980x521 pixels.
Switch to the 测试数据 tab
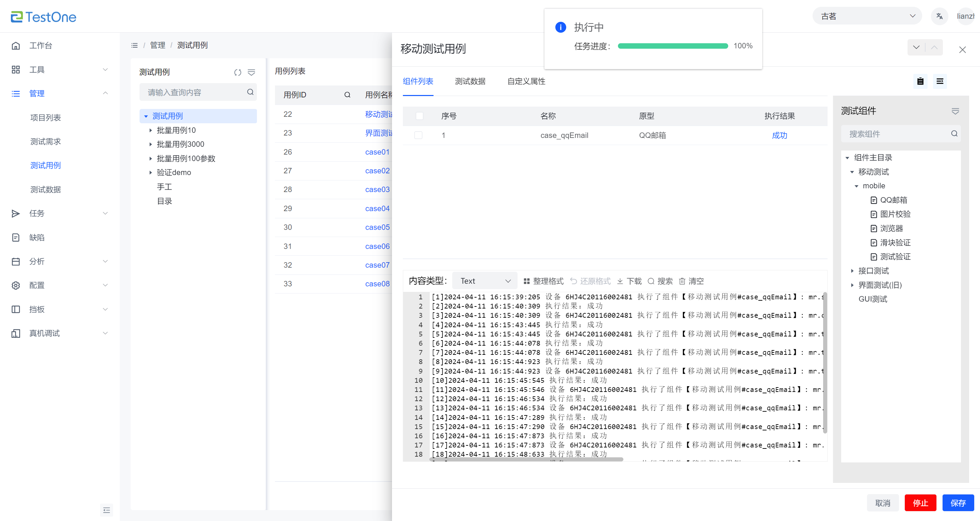pos(470,81)
